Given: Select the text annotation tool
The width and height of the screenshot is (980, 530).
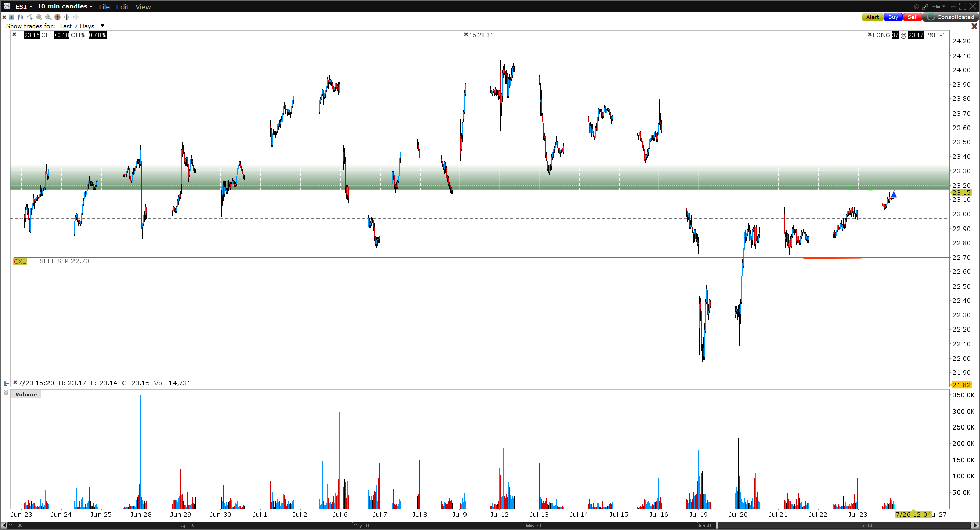Looking at the screenshot, I should pos(11,17).
